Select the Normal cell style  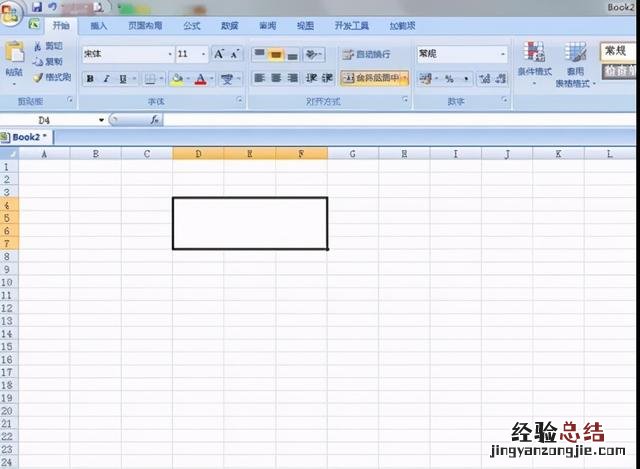[618, 51]
